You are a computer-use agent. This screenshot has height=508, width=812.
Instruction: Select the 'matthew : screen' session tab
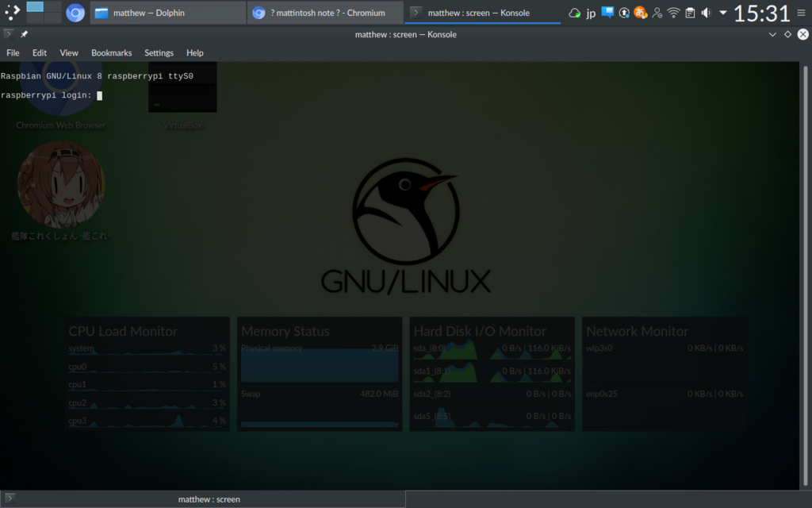pos(203,499)
